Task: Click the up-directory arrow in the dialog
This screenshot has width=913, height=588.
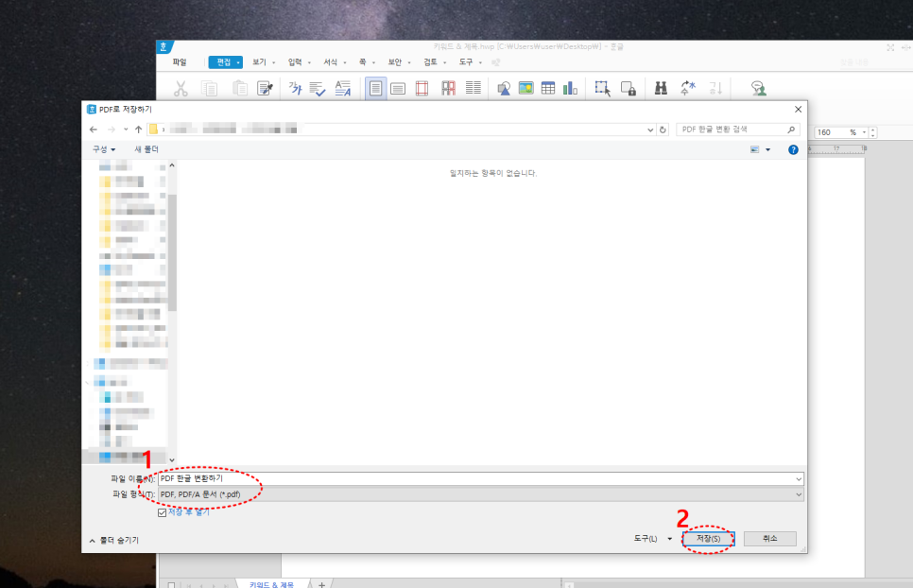Action: 139,130
